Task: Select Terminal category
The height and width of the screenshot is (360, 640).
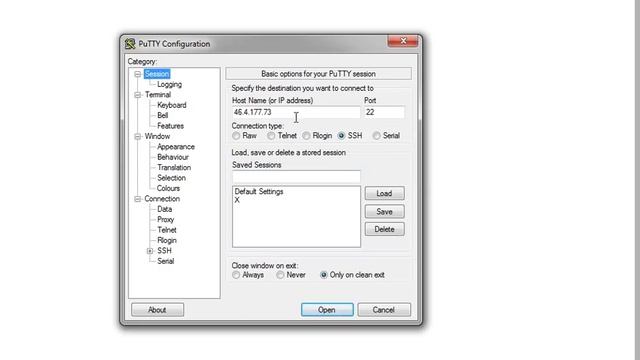Action: pos(158,95)
